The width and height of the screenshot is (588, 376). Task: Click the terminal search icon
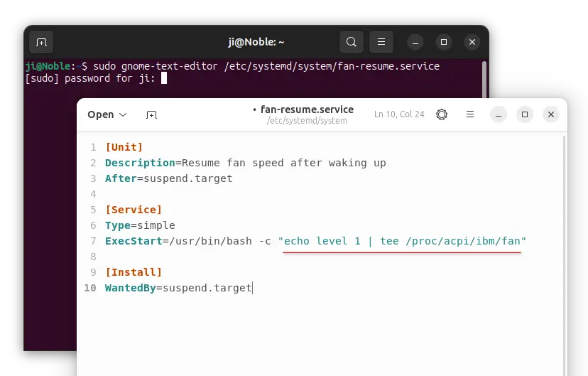click(x=351, y=42)
